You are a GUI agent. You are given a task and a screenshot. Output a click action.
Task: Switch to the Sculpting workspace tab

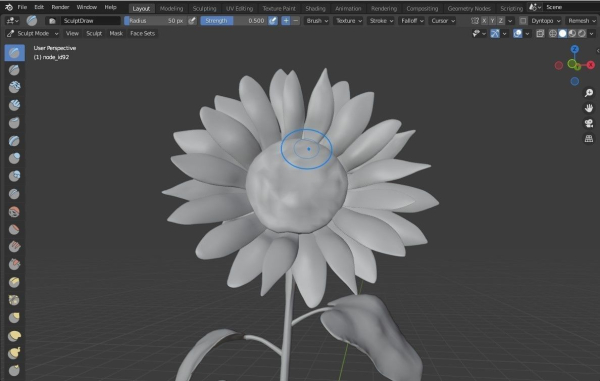click(x=204, y=8)
